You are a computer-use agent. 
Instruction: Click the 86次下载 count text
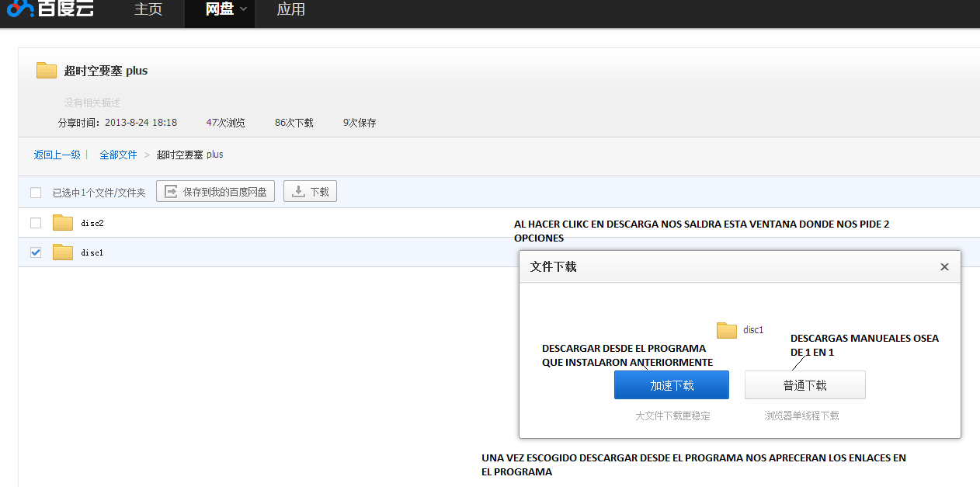pos(294,123)
